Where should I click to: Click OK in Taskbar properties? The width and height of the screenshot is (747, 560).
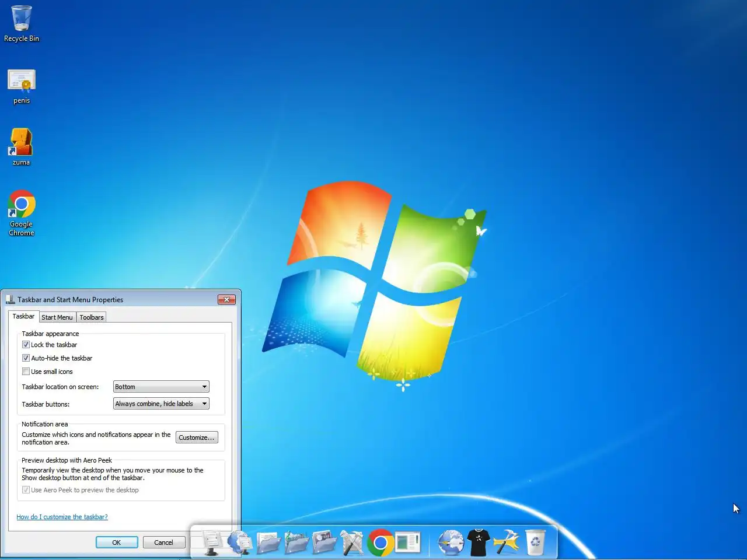[x=117, y=542]
